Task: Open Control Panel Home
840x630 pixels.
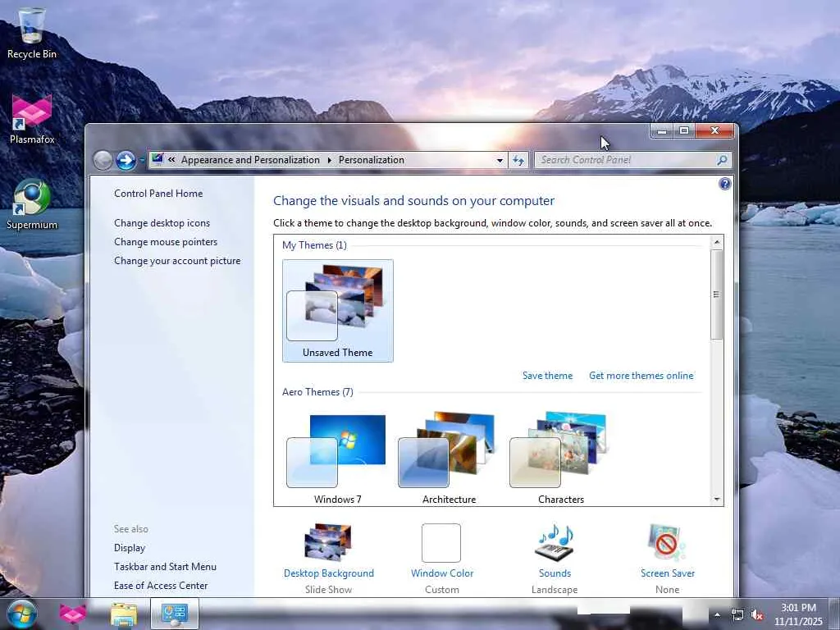Action: [158, 194]
